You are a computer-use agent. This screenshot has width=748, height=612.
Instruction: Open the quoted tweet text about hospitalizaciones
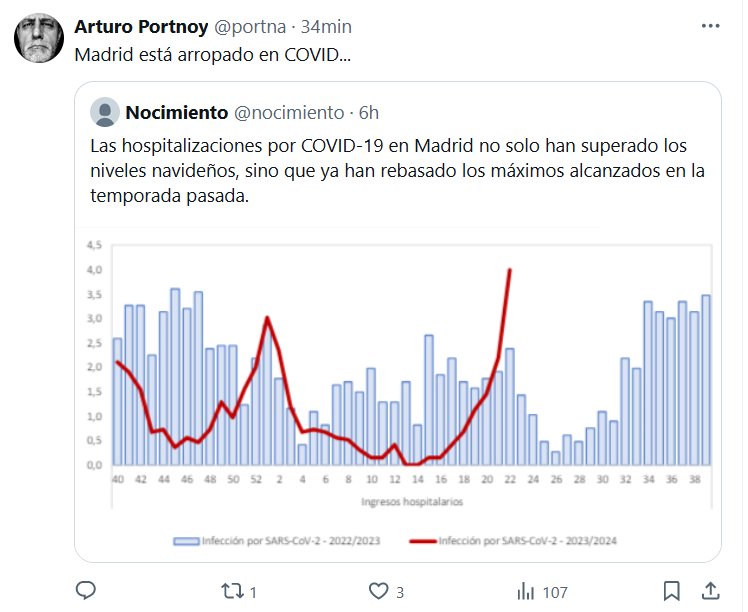[x=397, y=170]
